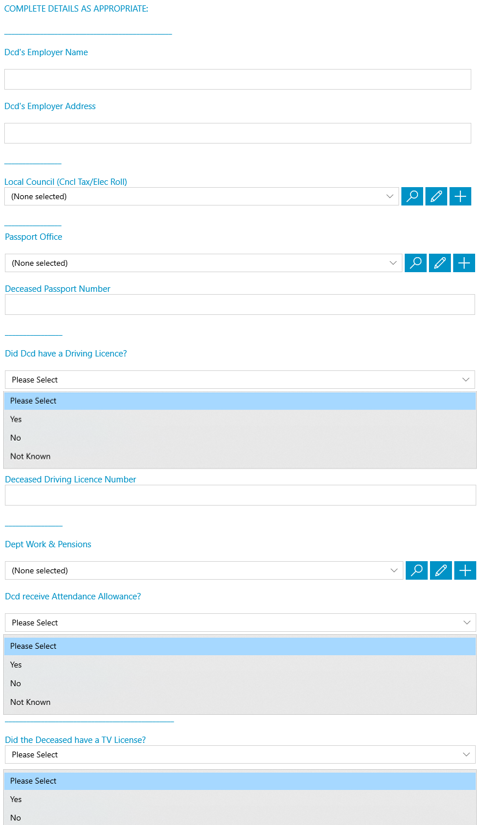Focus the Dcd's Employer Name field

point(238,79)
